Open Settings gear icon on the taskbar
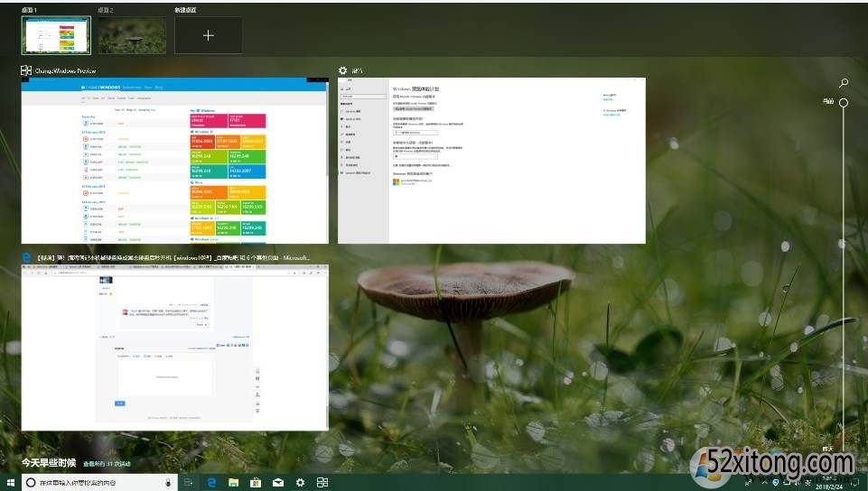Screen dimensions: 868x491 click(300, 483)
